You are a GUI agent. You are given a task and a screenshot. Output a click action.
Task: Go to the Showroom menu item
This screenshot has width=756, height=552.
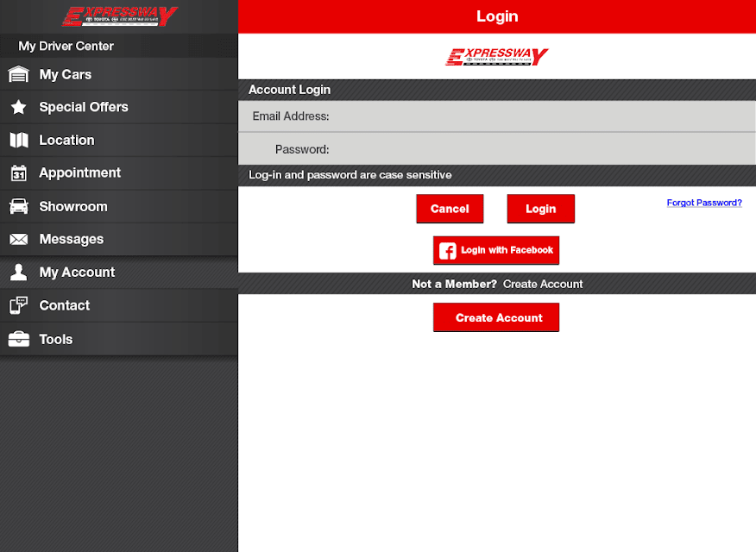(119, 206)
